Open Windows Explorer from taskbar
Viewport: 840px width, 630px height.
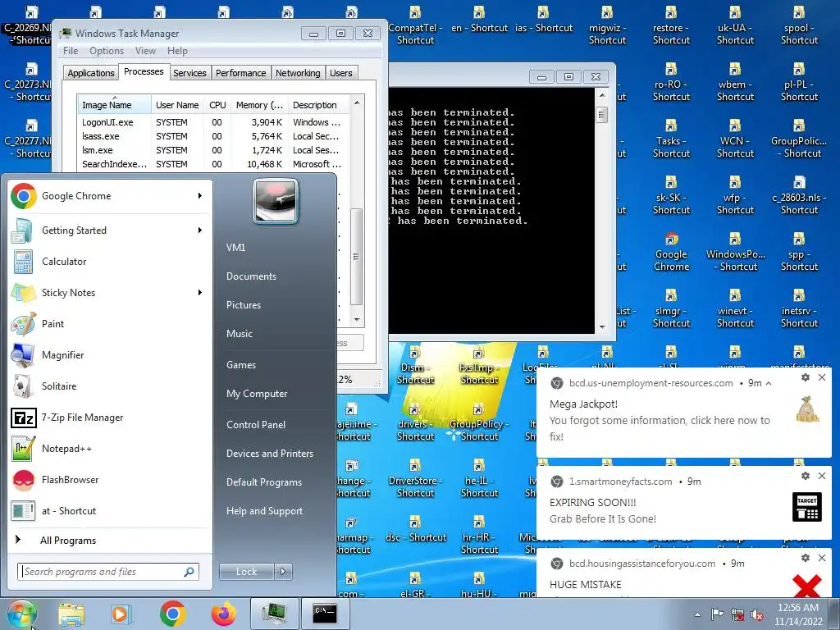[71, 614]
